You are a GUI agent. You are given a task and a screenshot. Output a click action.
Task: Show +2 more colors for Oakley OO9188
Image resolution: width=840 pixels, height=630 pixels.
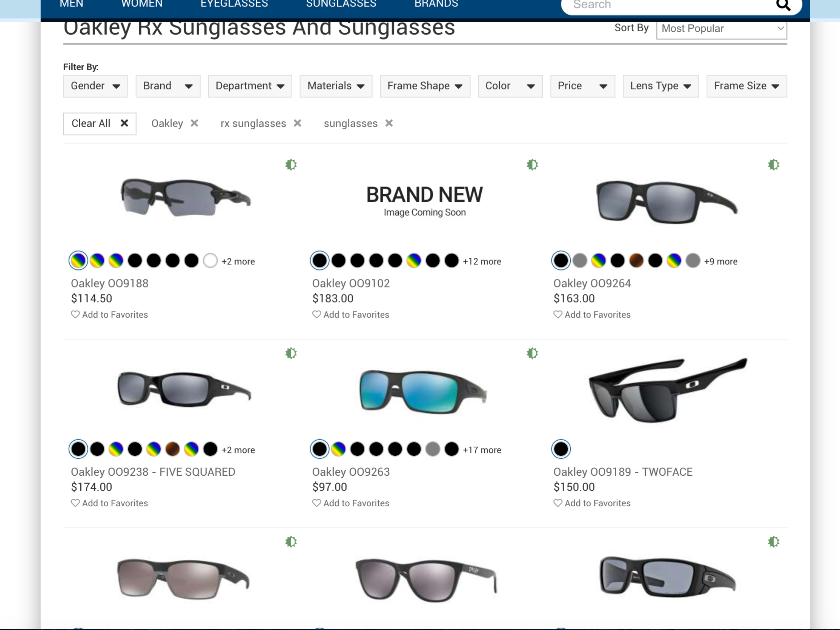[x=238, y=261]
